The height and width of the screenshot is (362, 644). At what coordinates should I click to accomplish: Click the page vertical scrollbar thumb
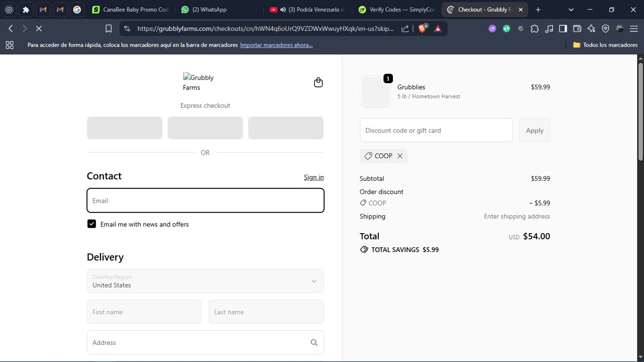640,112
